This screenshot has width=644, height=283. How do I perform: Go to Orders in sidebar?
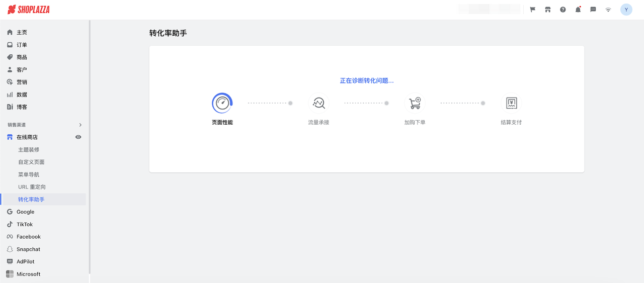22,45
